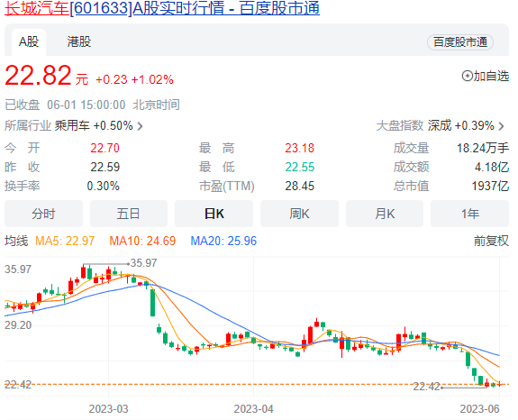518x420 pixels.
Task: Open the 长城汽车[601633] title link
Action: [x=162, y=8]
